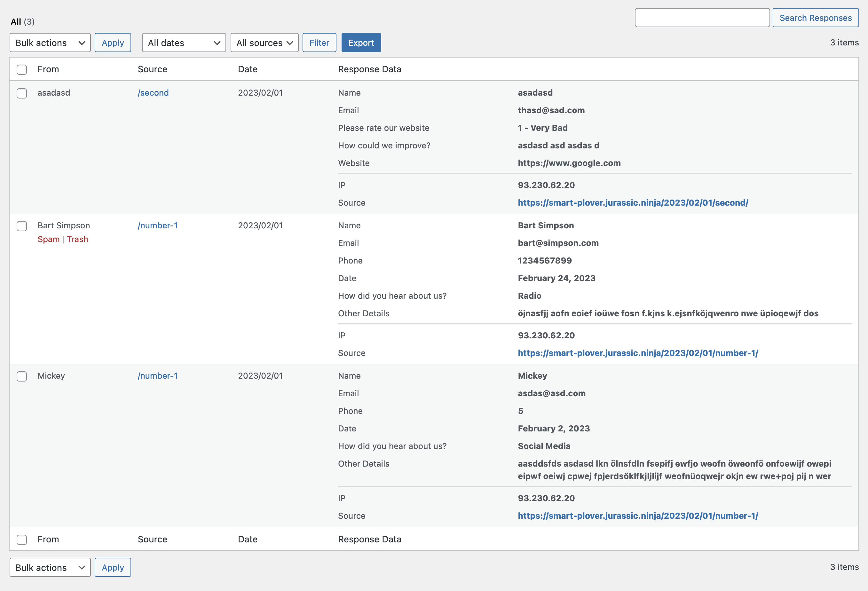Click the bottom Apply button

coord(113,567)
